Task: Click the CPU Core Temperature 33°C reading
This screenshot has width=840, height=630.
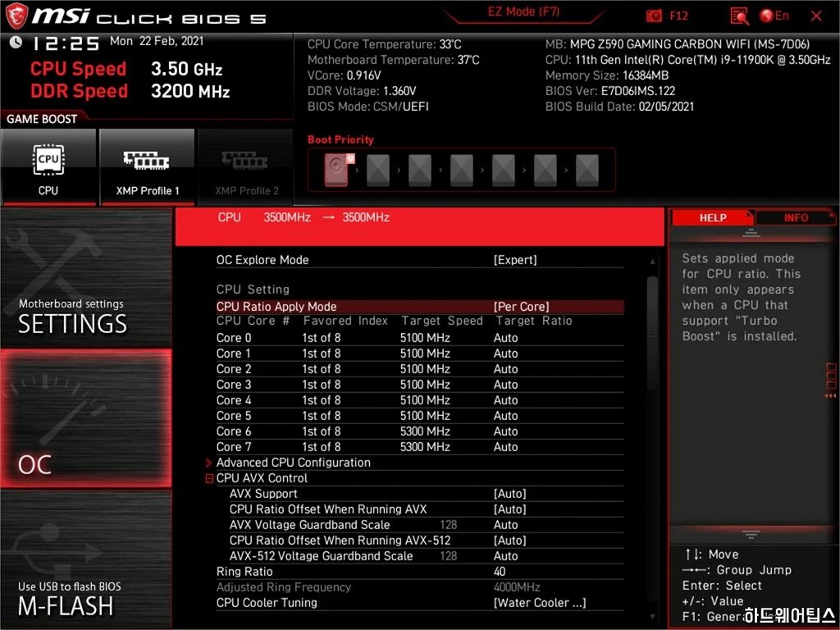Action: click(384, 44)
